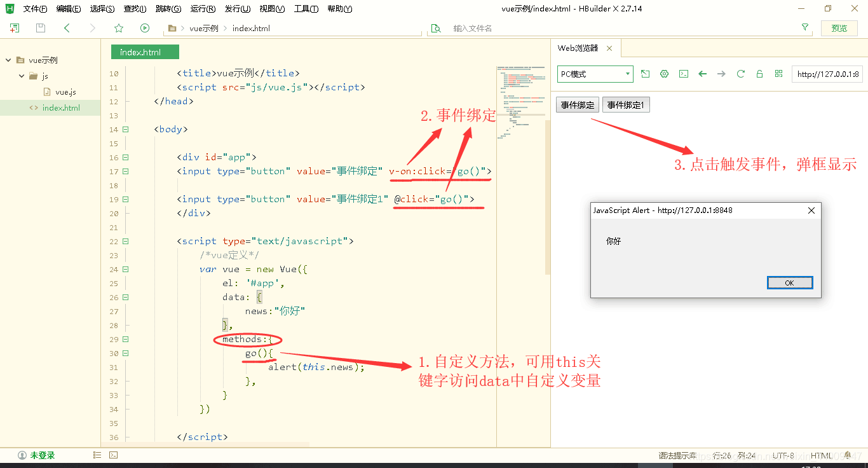Screen dimensions: 868x468
Task: Open the 编辑(E) menu
Action: click(x=69, y=9)
